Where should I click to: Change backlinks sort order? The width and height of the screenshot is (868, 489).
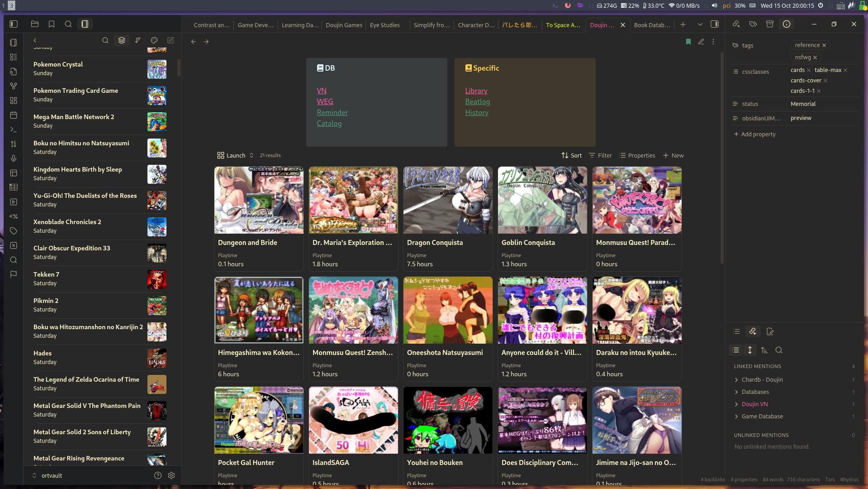coord(764,350)
